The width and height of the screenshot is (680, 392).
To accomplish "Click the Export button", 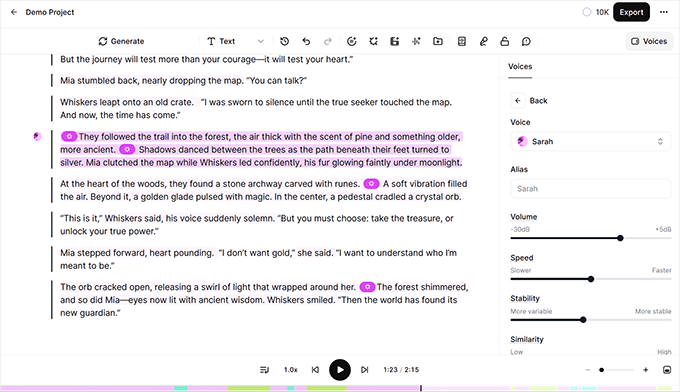I will 631,12.
